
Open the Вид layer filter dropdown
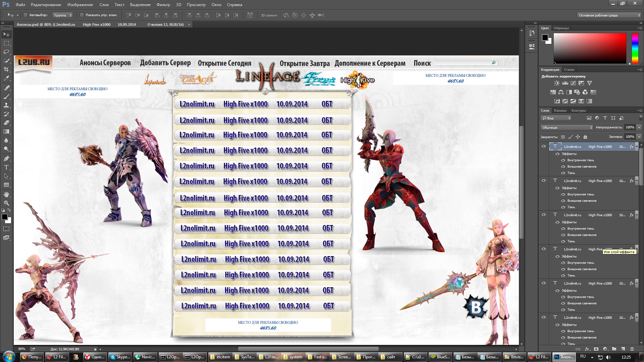point(556,118)
